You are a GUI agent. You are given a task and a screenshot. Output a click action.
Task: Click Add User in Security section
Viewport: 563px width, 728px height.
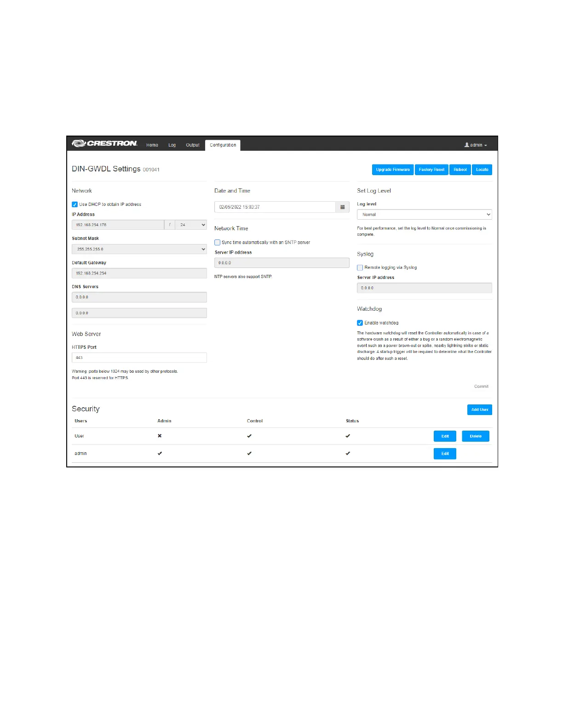479,409
